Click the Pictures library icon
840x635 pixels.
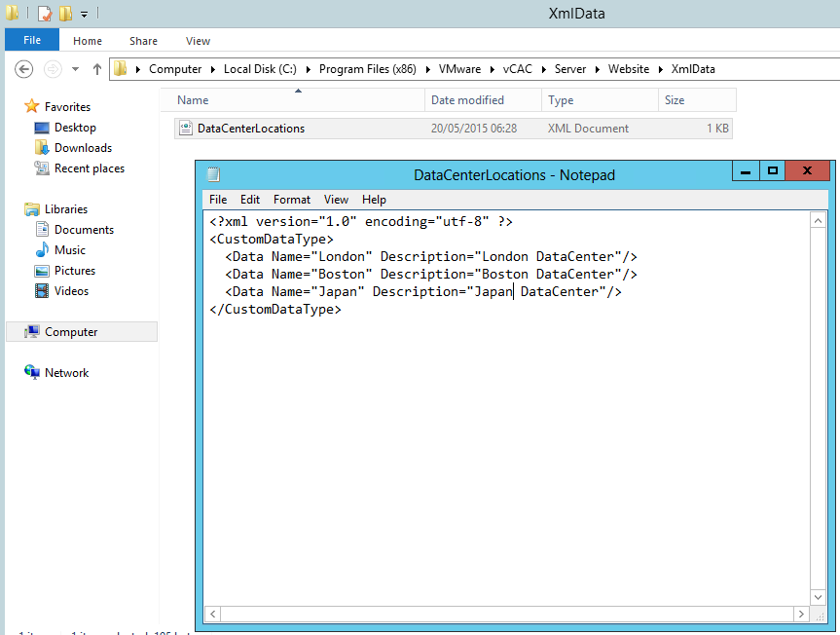click(42, 271)
